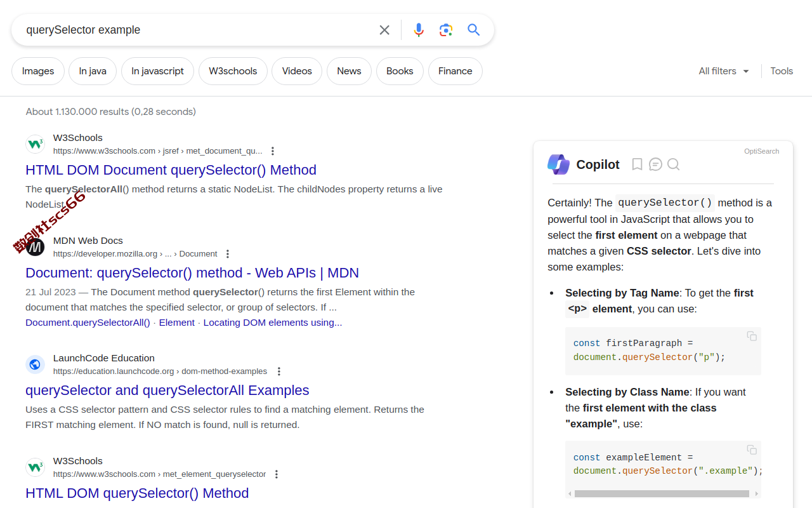Open HTML DOM querySelector() Method link
Screen dimensions: 812x508
[137, 493]
